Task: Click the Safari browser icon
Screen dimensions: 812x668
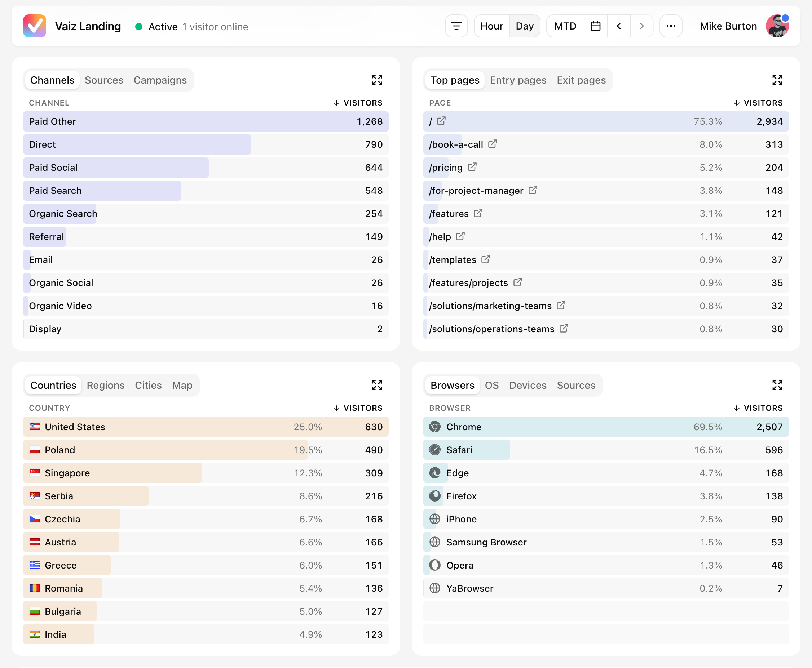Action: [x=435, y=450]
